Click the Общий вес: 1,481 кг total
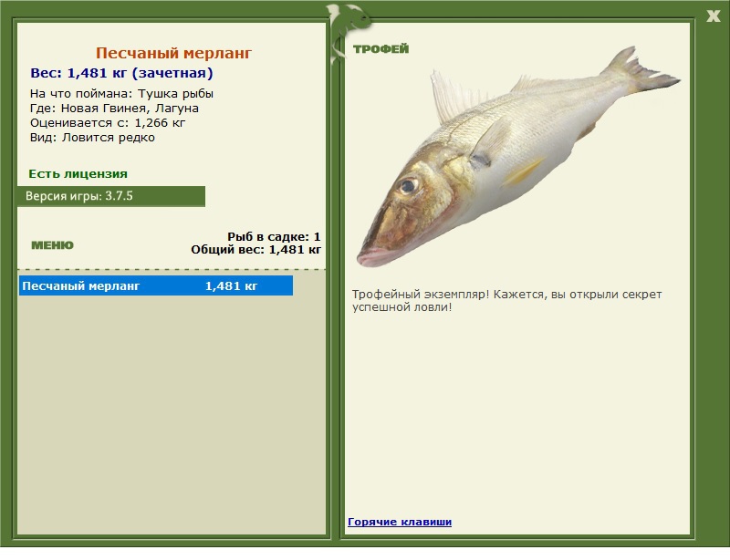 (x=255, y=249)
